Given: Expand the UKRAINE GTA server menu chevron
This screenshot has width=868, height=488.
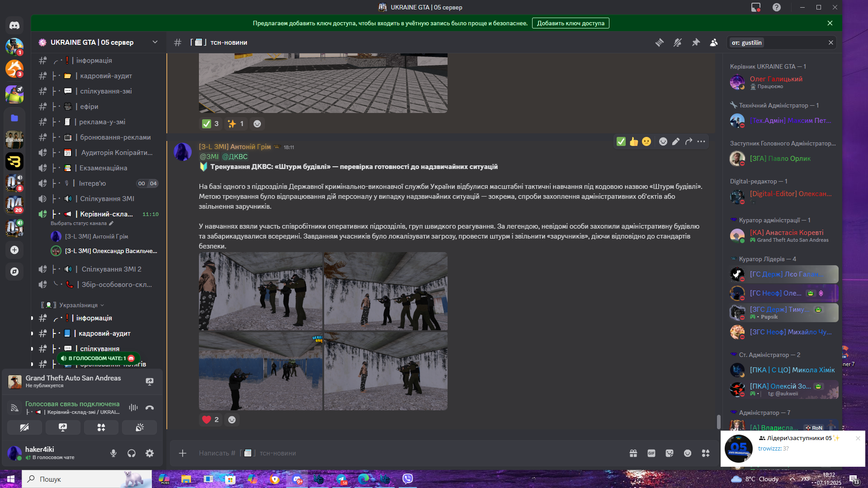Looking at the screenshot, I should click(x=155, y=42).
